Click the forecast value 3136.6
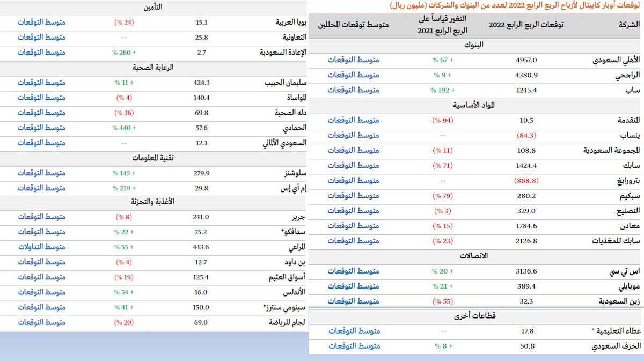 tap(526, 271)
